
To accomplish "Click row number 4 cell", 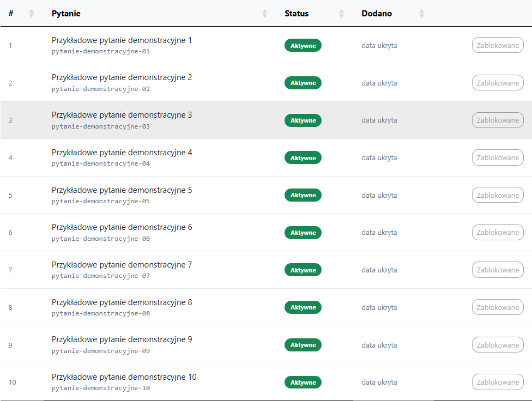I will tap(10, 158).
